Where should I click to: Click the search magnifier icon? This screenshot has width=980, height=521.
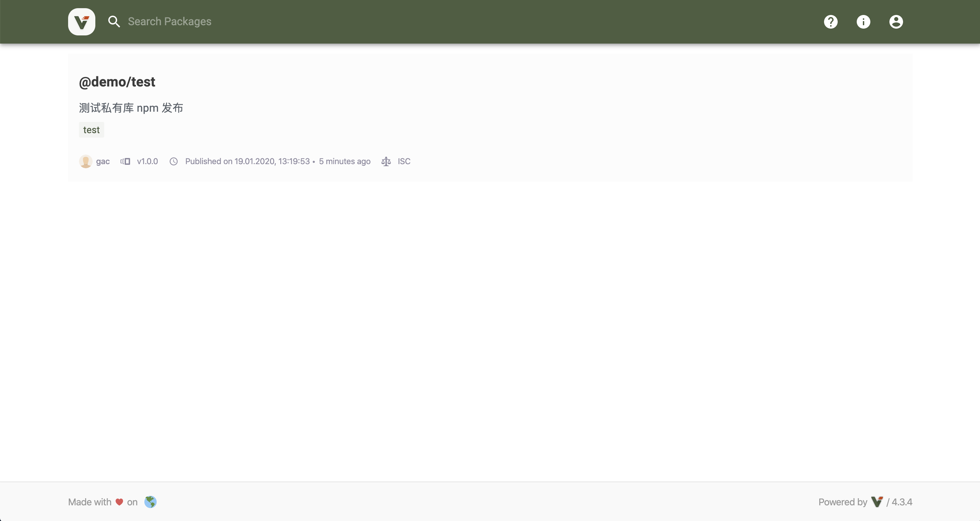coord(114,22)
